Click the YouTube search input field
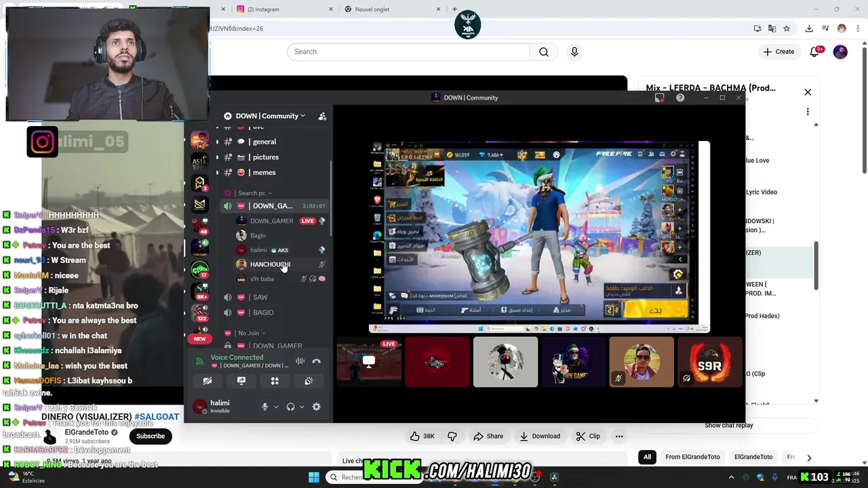Screen dimensions: 868x488 point(408,52)
